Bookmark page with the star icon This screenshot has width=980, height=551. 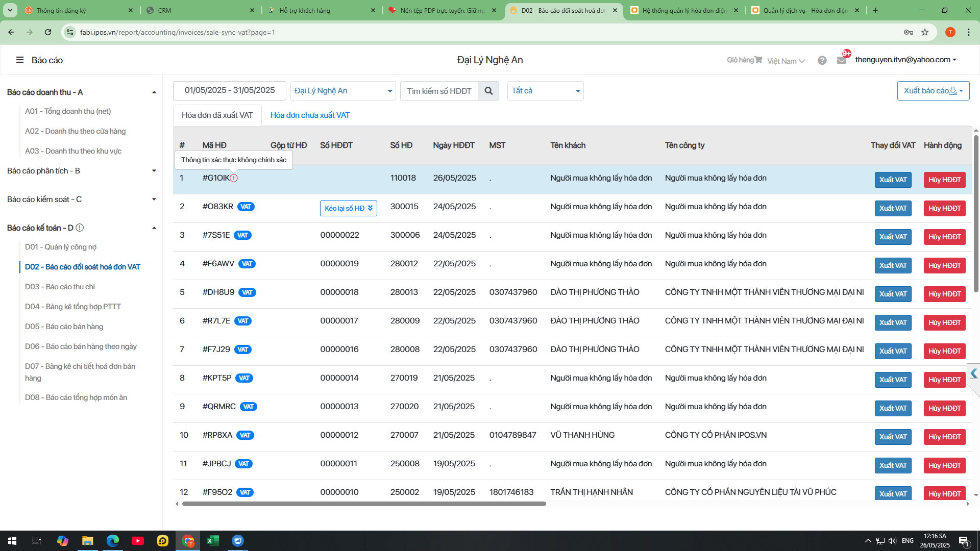coord(925,32)
